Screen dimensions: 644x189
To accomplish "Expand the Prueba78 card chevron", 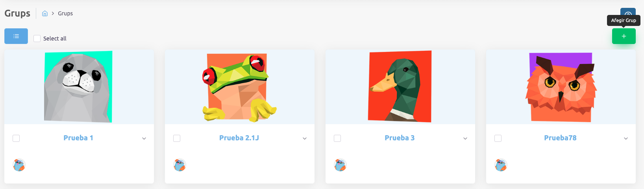I will click(626, 138).
